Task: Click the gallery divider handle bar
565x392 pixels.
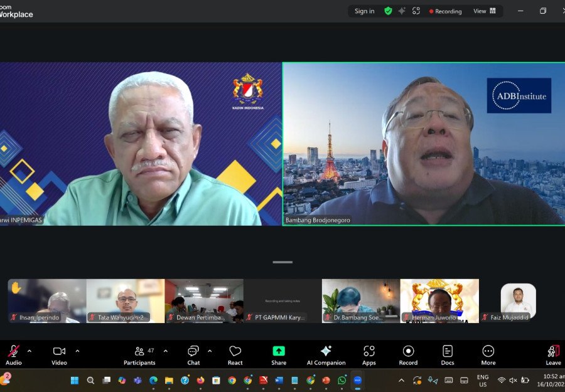Action: 282,262
